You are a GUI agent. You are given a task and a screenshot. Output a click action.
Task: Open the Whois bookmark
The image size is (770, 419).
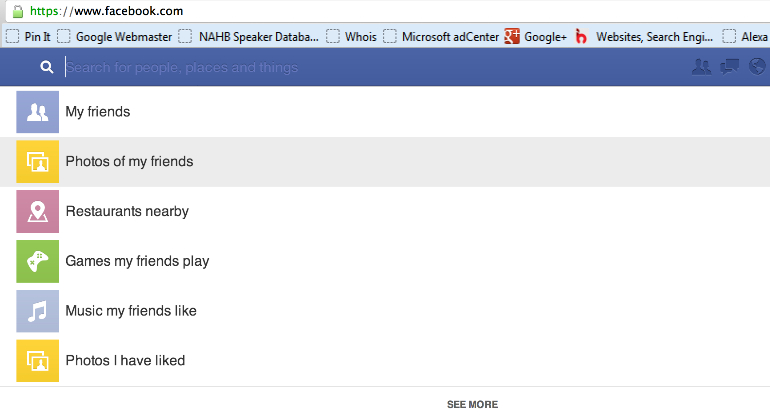[x=352, y=37]
